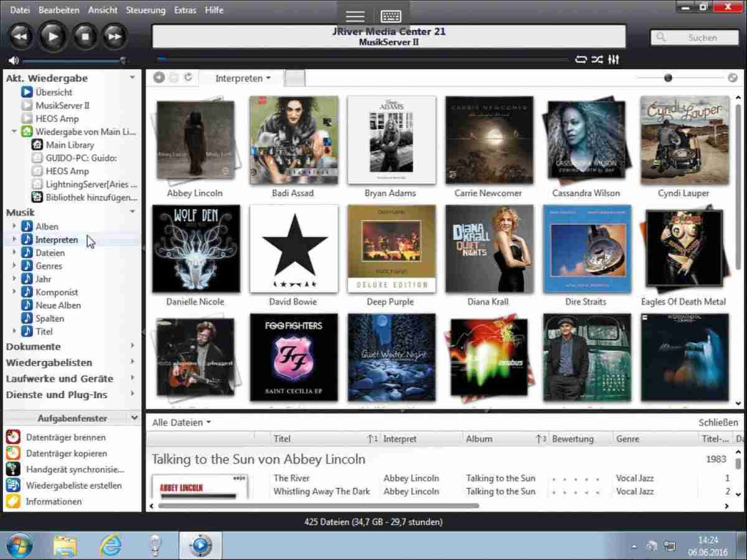Mute audio via the speaker icon
Viewport: 747px width, 560px height.
point(14,60)
